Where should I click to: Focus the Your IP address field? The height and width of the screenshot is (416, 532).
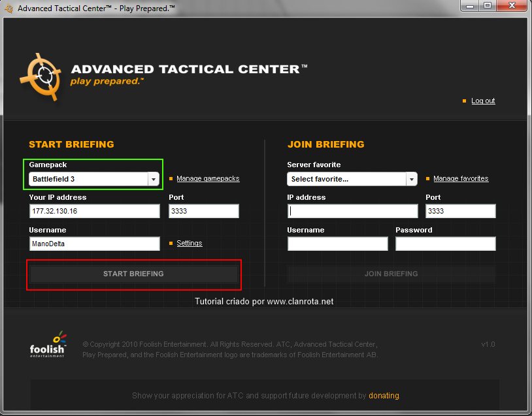[x=94, y=211]
